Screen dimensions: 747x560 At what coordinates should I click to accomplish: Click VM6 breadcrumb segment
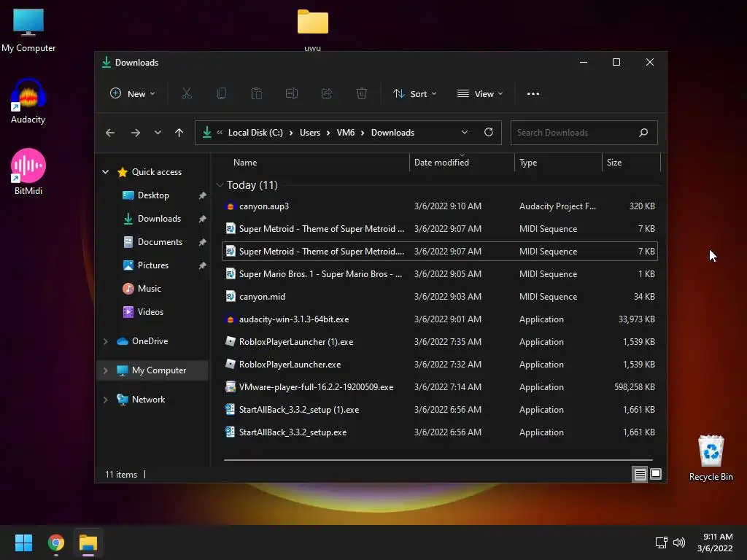(345, 133)
